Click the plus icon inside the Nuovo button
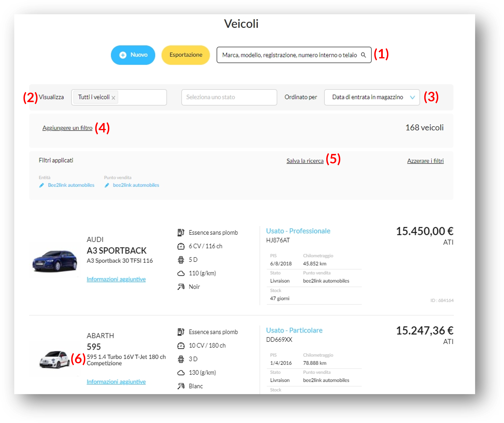The width and height of the screenshot is (504, 423). point(123,55)
